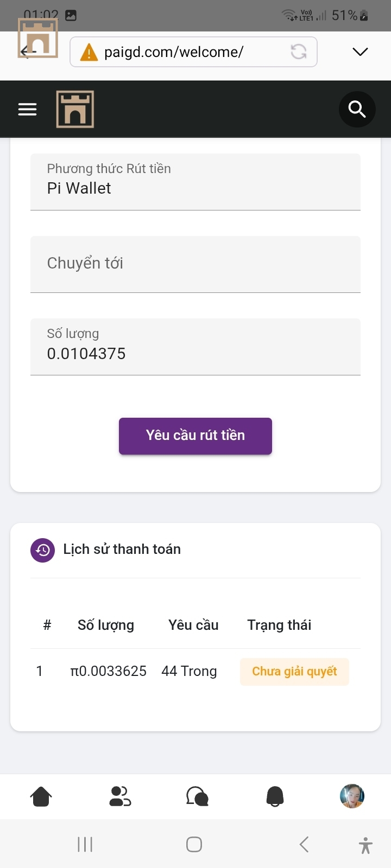This screenshot has height=868, width=391.
Task: Focus the Chuyển tới input field
Action: [195, 264]
